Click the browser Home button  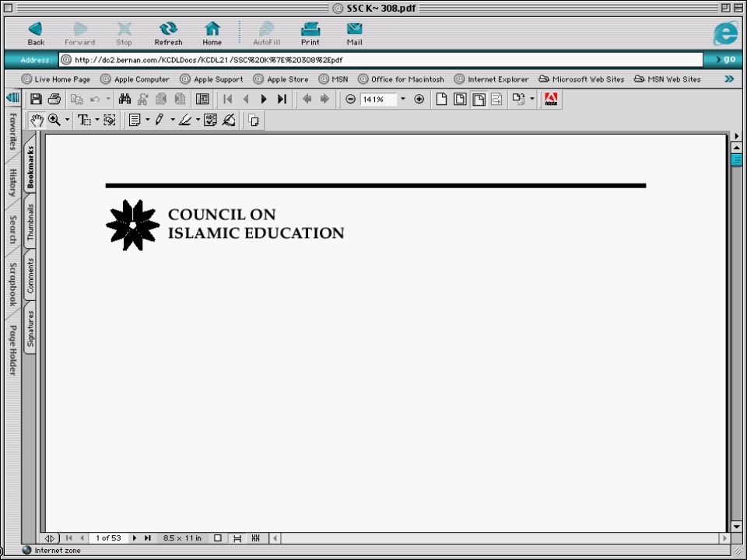212,33
